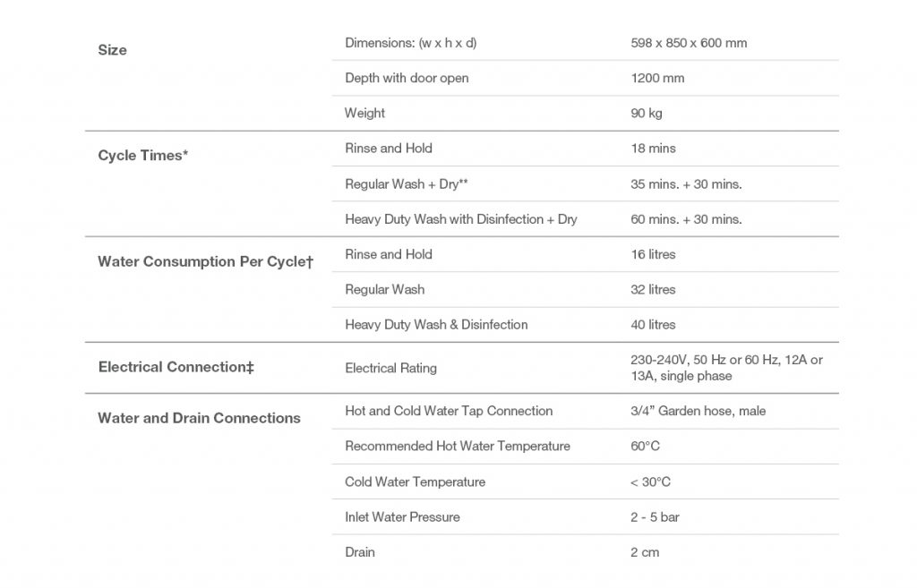Click the Drain 2 cm value
Screen dimensions: 917x588
click(x=645, y=552)
